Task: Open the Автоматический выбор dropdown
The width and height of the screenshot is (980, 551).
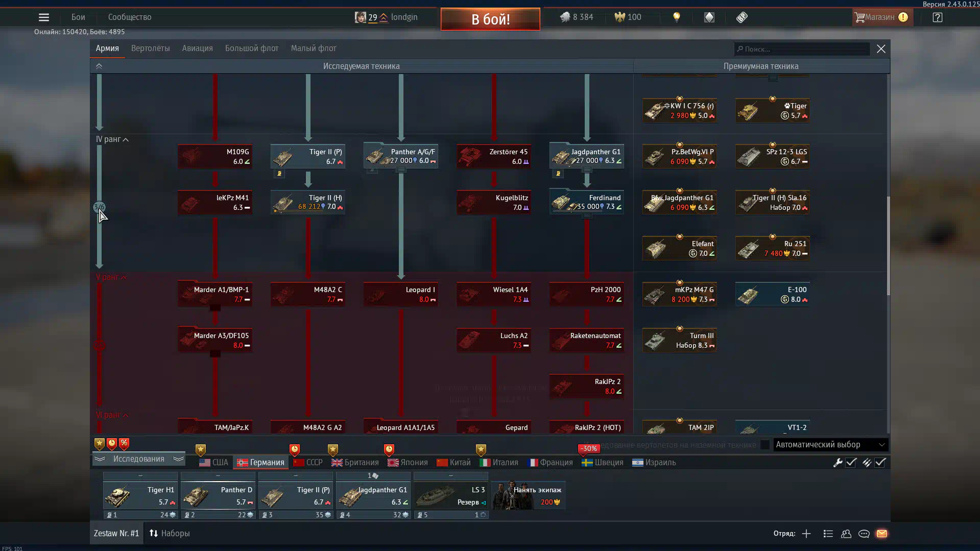Action: click(x=830, y=445)
